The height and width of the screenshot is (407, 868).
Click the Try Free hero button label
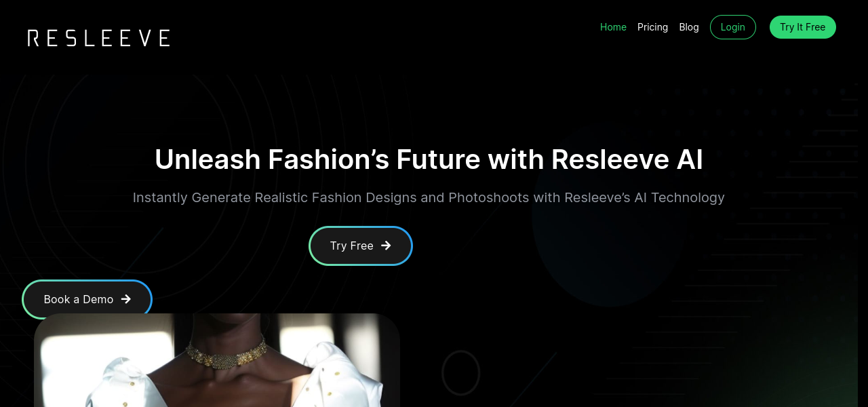(x=352, y=246)
